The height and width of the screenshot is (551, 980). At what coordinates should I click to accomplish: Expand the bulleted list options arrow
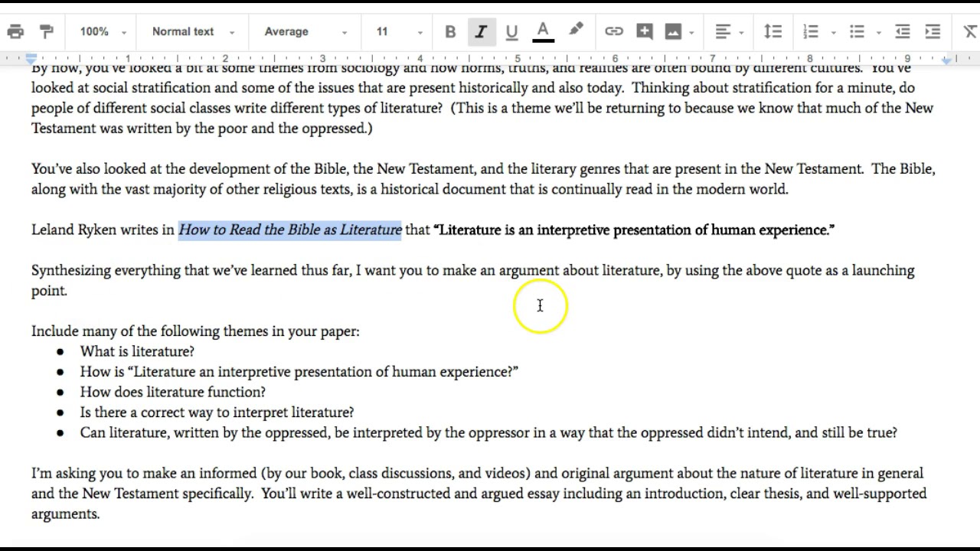pos(878,32)
